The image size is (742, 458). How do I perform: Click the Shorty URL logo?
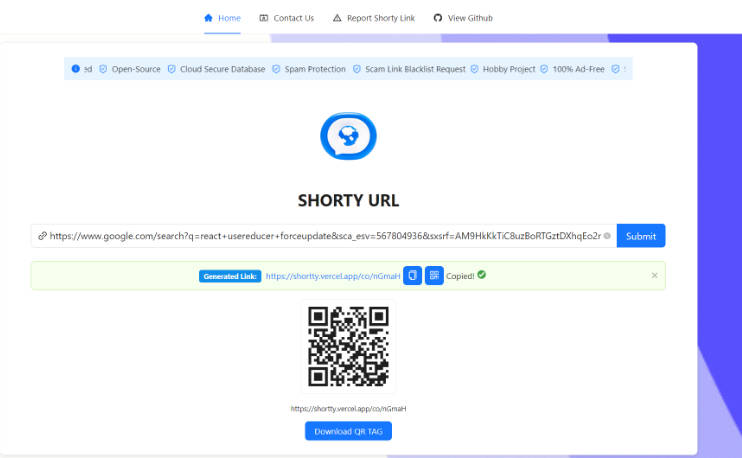coord(348,137)
